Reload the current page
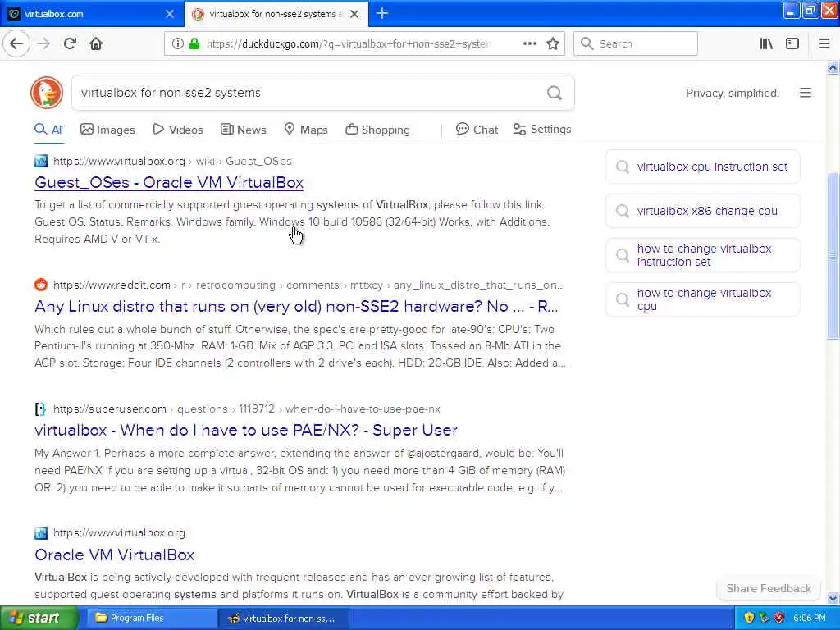Viewport: 840px width, 630px height. pyautogui.click(x=70, y=44)
